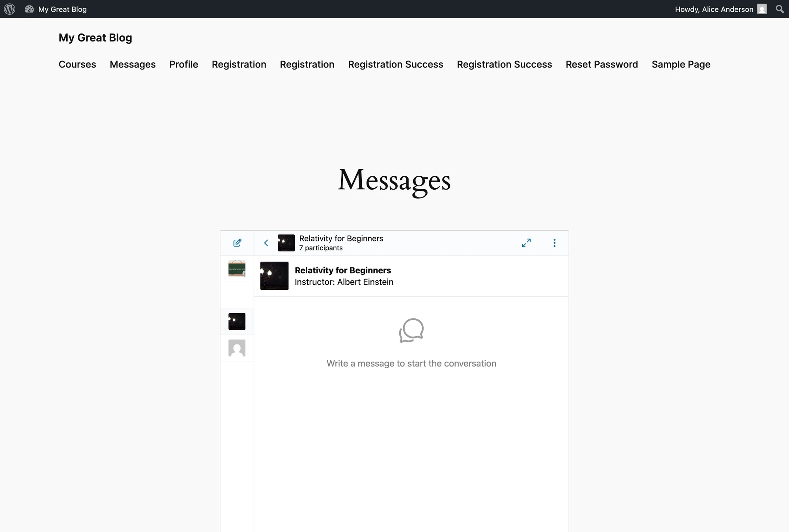Open the Profile page link
The image size is (789, 532).
pyautogui.click(x=183, y=64)
